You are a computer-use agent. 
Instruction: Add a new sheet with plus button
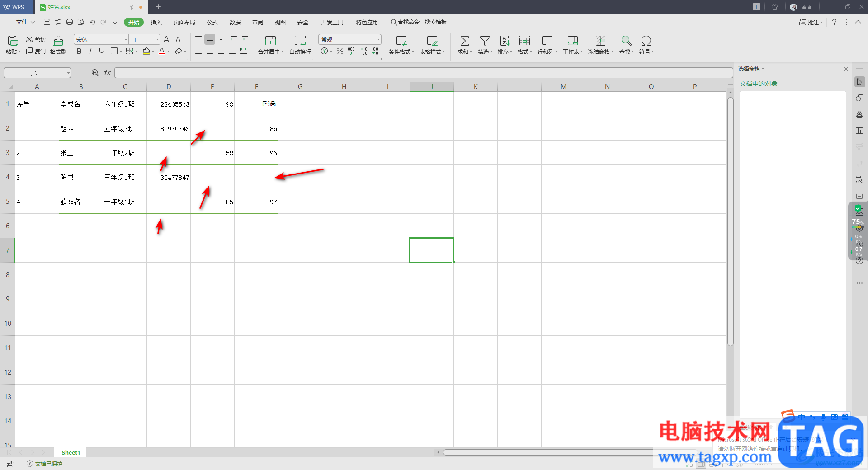92,452
